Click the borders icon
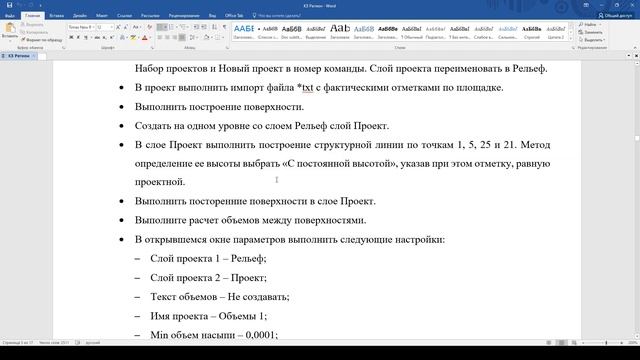Viewport: 640px width, 360px height. (218, 38)
